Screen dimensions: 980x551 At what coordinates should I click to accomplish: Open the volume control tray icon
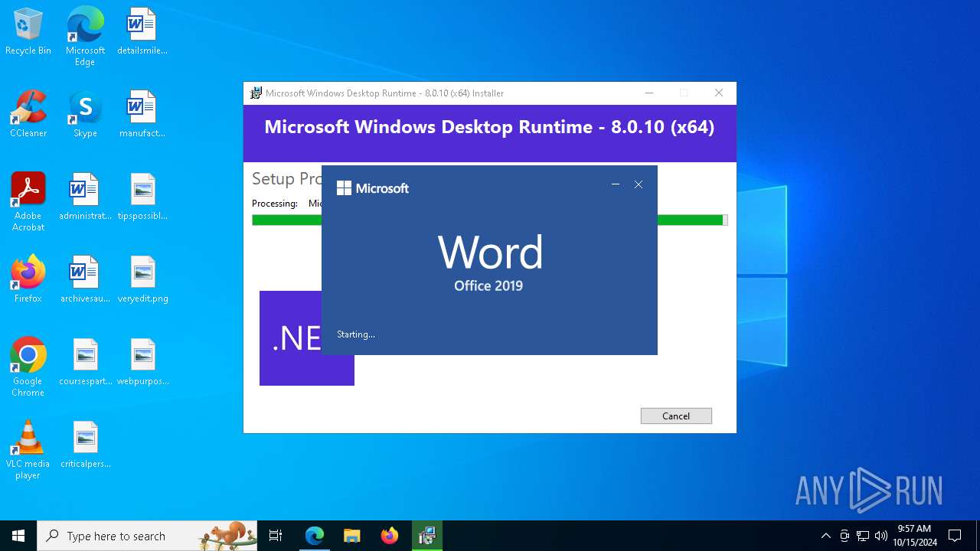[881, 536]
